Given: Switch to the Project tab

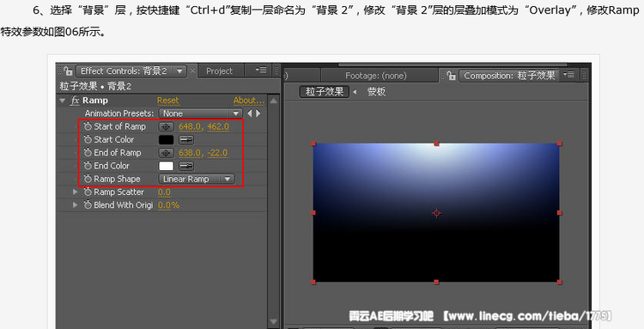Looking at the screenshot, I should pyautogui.click(x=219, y=71).
